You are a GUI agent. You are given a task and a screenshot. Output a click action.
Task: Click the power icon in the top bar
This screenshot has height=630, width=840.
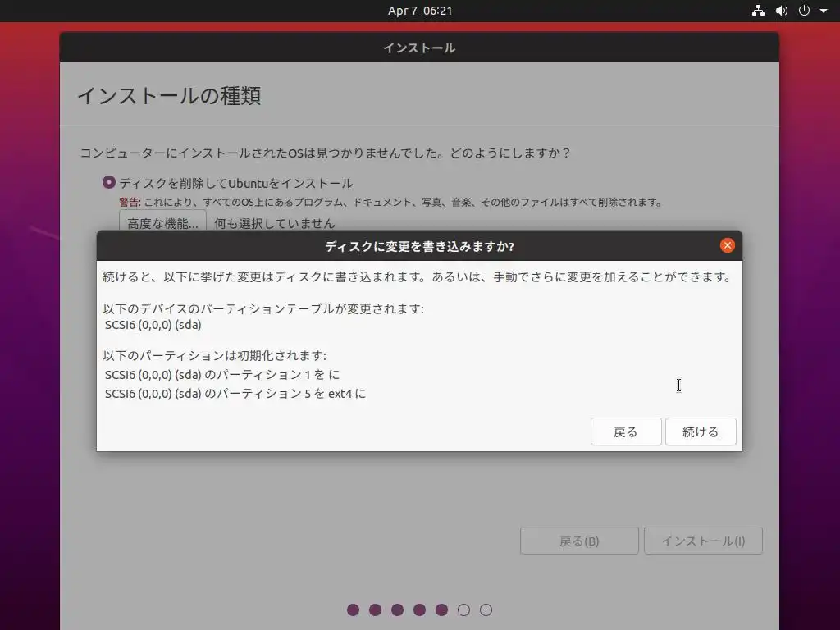point(804,11)
